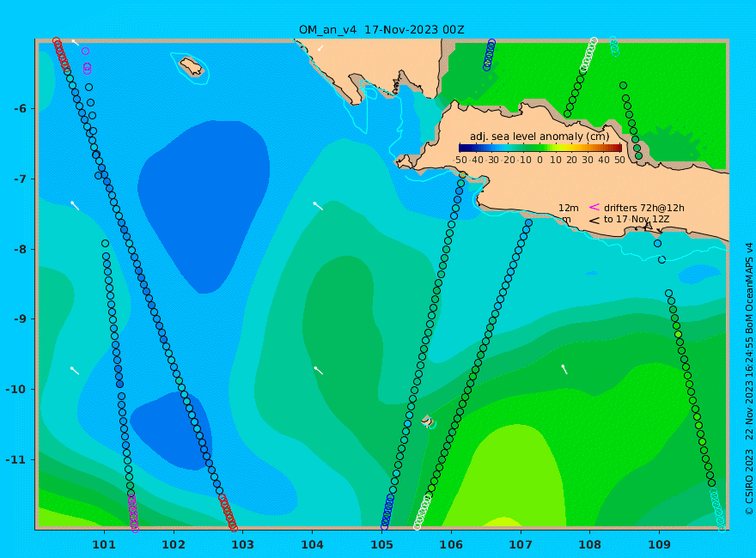Click longitude axis label '104'
Image resolution: width=756 pixels, height=558 pixels.
pos(312,544)
